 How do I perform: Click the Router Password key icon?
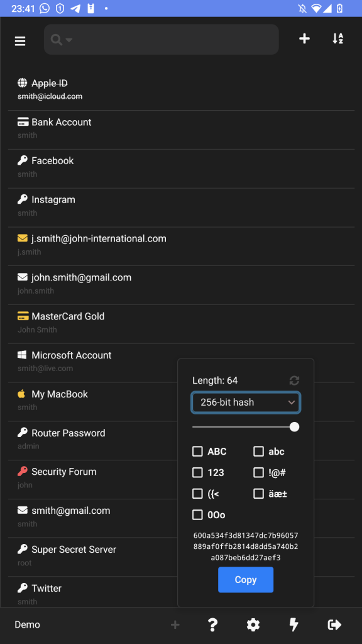point(23,433)
